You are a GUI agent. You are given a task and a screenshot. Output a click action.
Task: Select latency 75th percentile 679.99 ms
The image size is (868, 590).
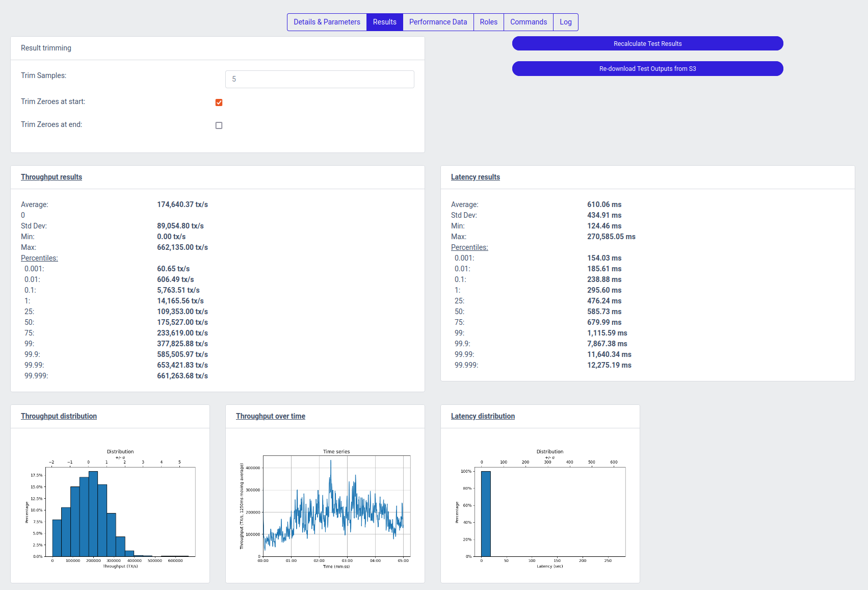pyautogui.click(x=604, y=322)
